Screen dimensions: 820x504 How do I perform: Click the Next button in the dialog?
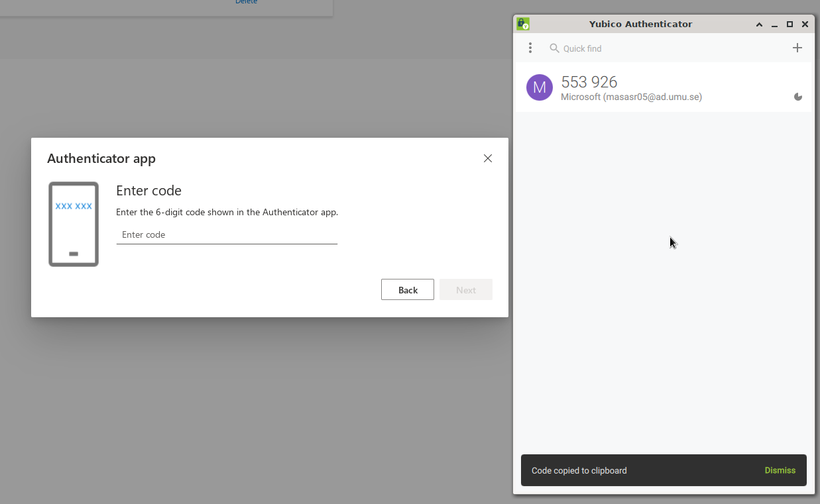pos(466,289)
